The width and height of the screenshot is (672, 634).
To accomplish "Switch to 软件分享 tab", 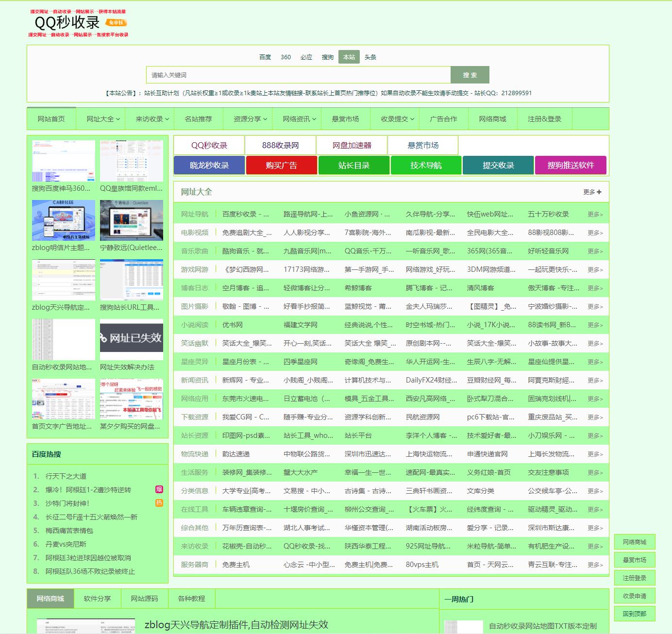I will coord(97,599).
